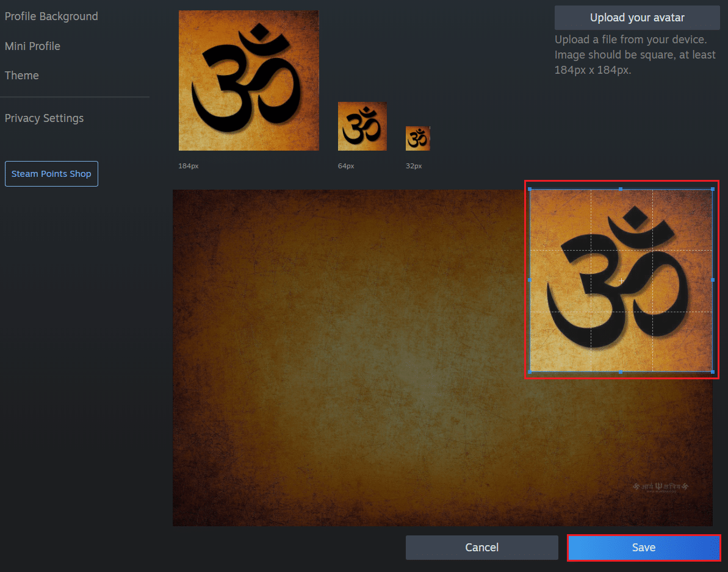Image resolution: width=728 pixels, height=572 pixels.
Task: Click the top-left crop corner handle
Action: [x=530, y=189]
